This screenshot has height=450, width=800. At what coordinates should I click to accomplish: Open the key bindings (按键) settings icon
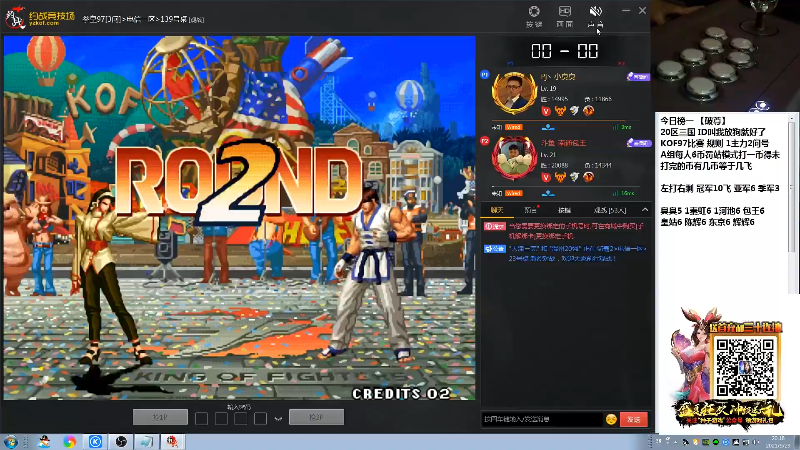[x=534, y=16]
